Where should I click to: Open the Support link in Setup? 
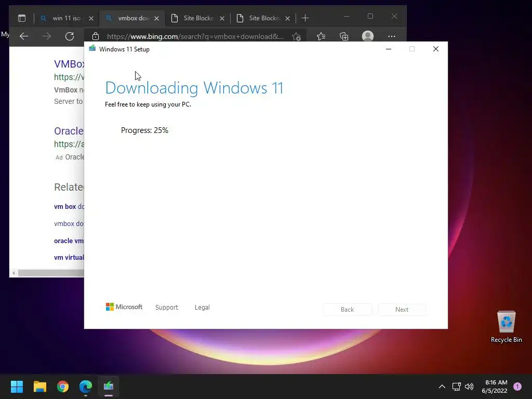(x=167, y=307)
